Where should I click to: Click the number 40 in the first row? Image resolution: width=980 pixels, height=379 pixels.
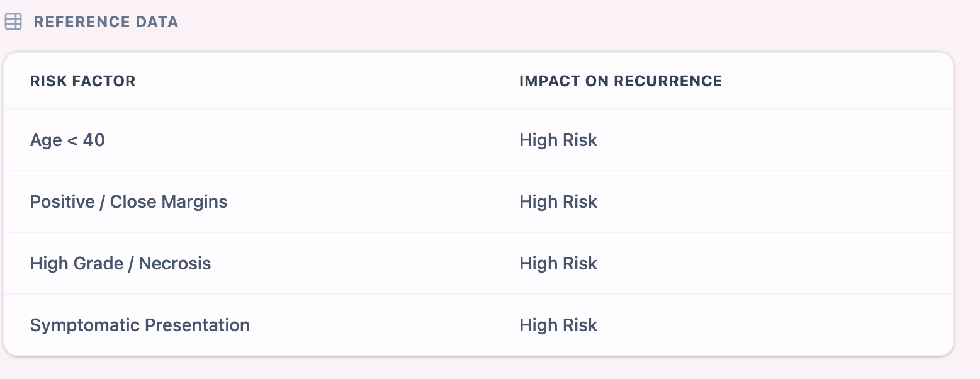click(x=94, y=140)
